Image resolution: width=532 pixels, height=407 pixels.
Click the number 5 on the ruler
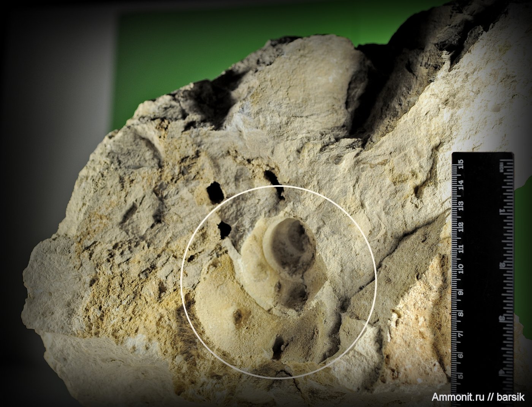[461, 376]
